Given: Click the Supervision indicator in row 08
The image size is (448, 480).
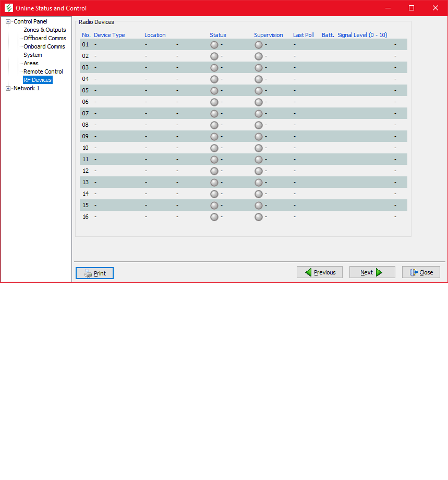Looking at the screenshot, I should [258, 125].
